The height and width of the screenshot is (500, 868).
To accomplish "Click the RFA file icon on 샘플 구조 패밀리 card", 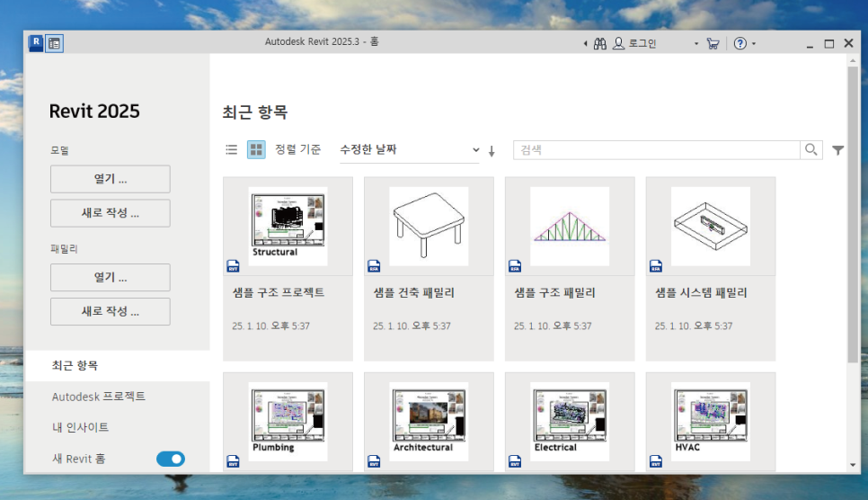I will (515, 266).
